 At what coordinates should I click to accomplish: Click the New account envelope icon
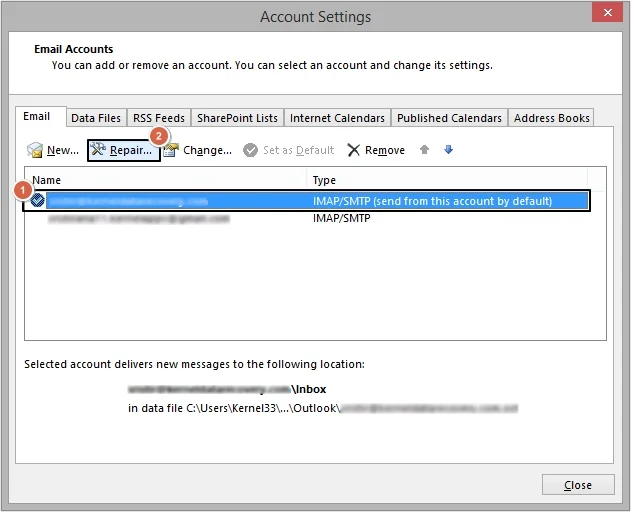pos(35,150)
